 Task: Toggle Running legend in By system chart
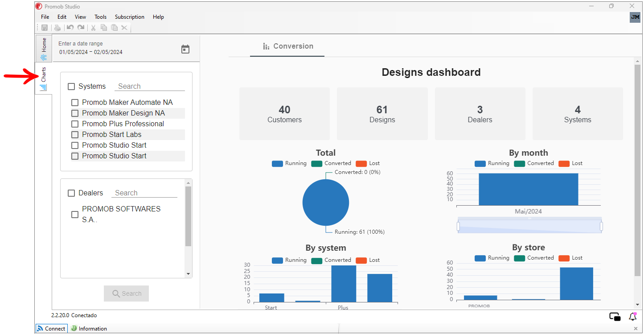[x=289, y=260]
